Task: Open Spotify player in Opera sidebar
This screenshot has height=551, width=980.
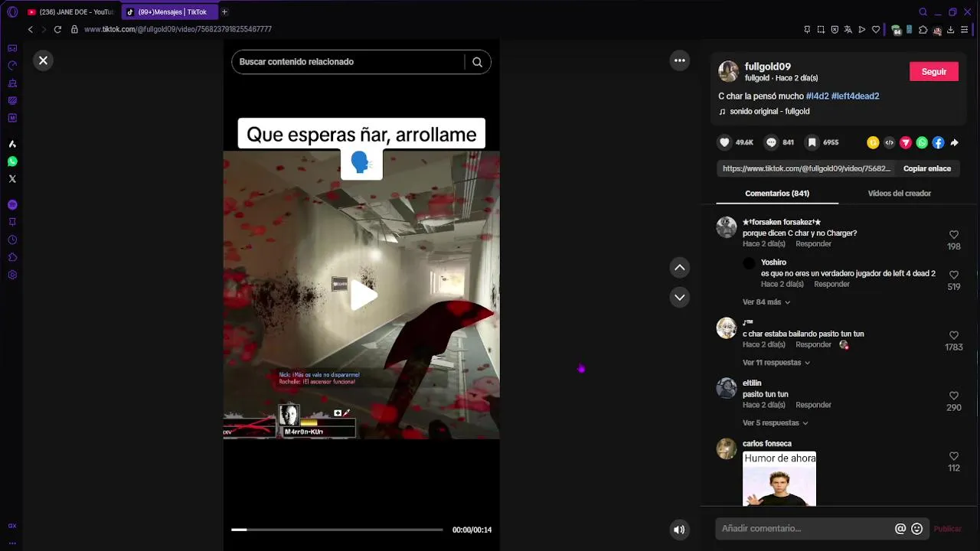Action: point(12,205)
